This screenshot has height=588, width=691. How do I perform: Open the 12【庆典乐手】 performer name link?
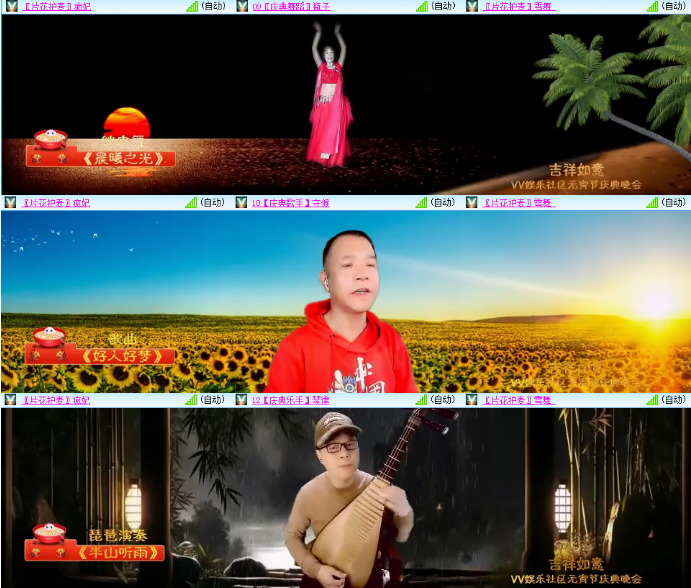coord(291,400)
